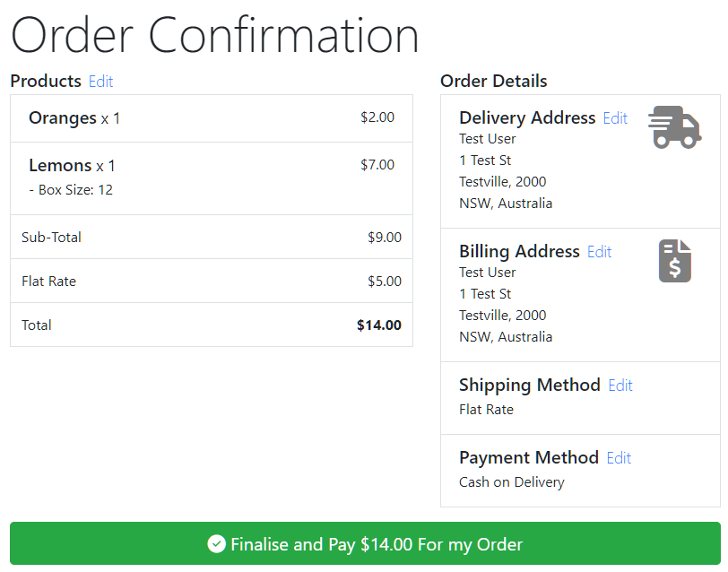Edit the Shipping Method

[620, 386]
